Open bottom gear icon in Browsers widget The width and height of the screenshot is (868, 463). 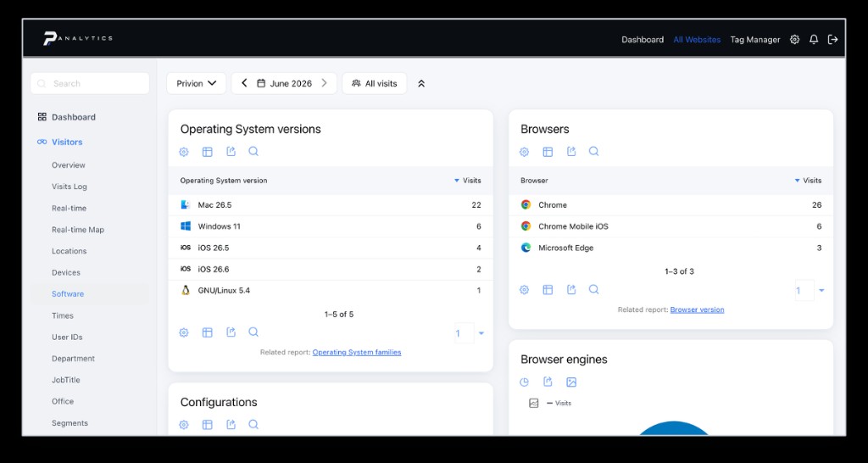pos(524,290)
